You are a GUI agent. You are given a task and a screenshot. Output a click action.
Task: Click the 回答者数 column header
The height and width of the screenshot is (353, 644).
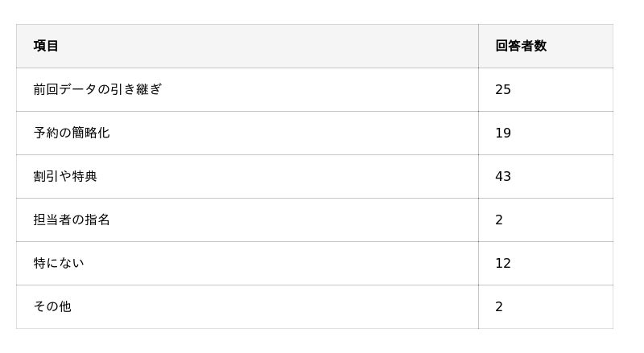tap(521, 46)
